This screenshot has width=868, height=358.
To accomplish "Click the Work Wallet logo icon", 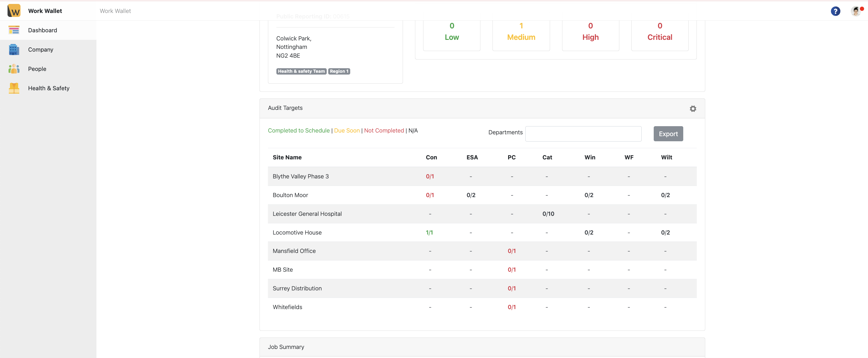I will click(14, 11).
